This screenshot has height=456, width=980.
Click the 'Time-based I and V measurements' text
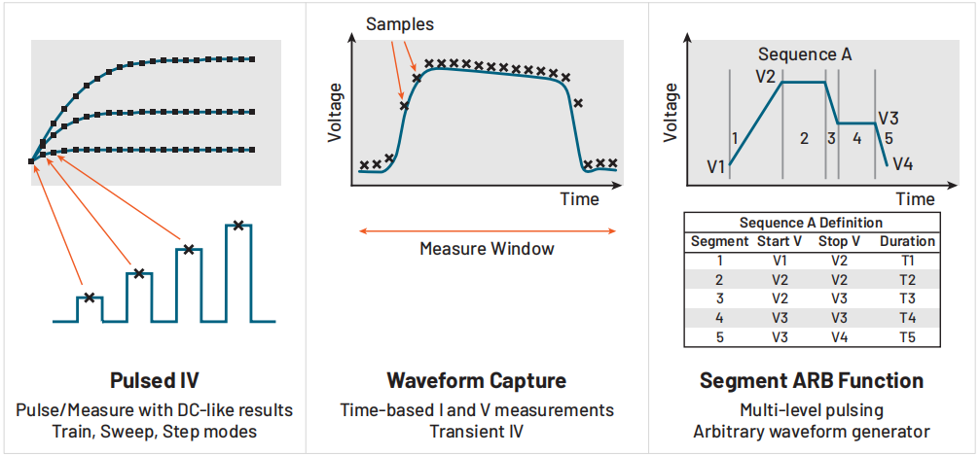pyautogui.click(x=478, y=410)
